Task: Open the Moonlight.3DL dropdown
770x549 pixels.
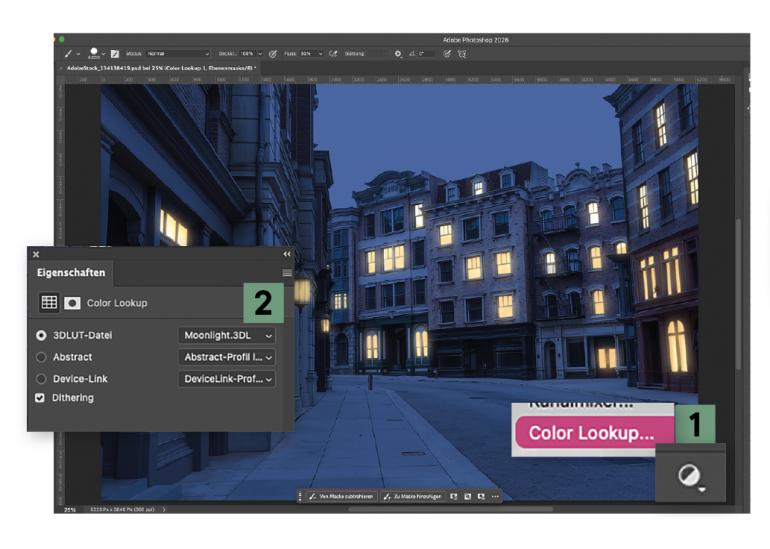Action: [x=227, y=335]
